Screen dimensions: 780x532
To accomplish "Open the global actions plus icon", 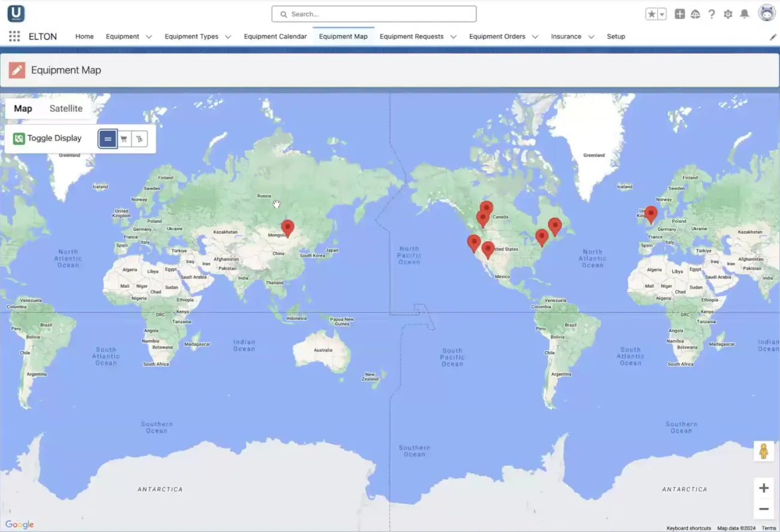I will pyautogui.click(x=679, y=14).
